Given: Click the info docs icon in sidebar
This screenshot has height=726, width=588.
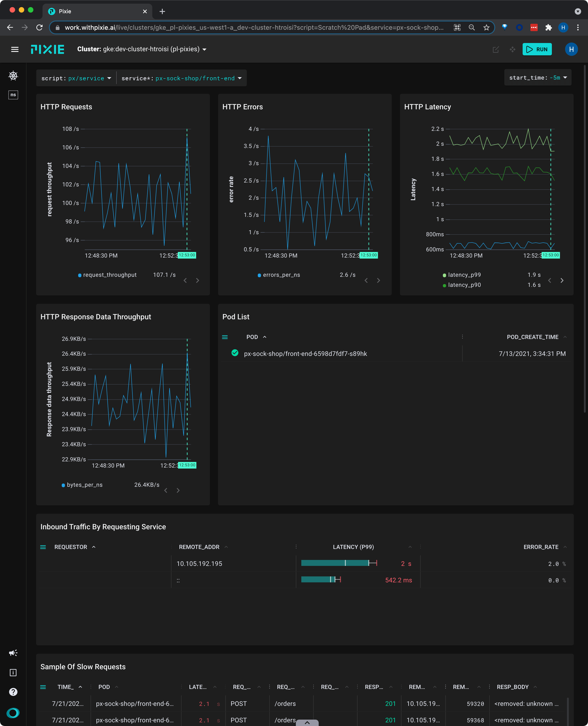Looking at the screenshot, I should pos(13,673).
